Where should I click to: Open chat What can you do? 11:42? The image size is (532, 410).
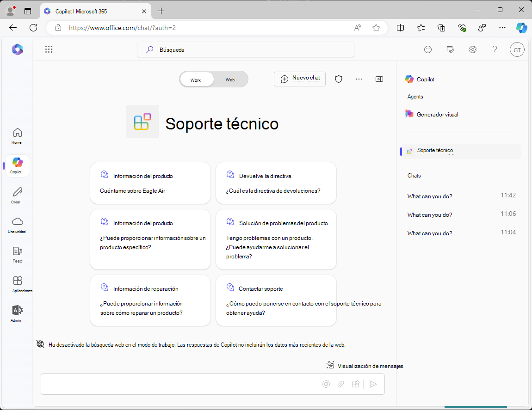coord(461,196)
